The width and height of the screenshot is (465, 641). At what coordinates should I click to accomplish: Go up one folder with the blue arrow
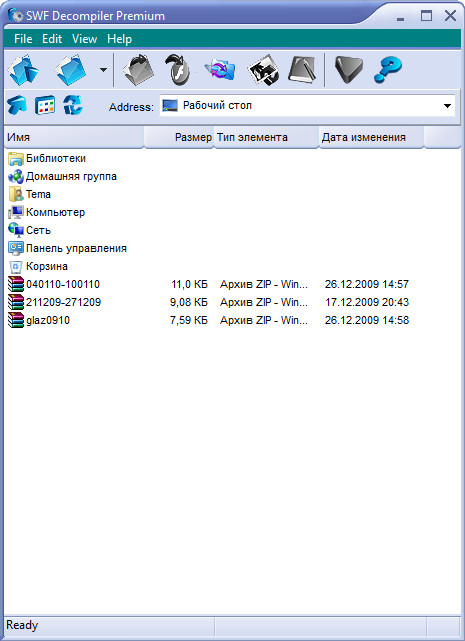tap(17, 105)
